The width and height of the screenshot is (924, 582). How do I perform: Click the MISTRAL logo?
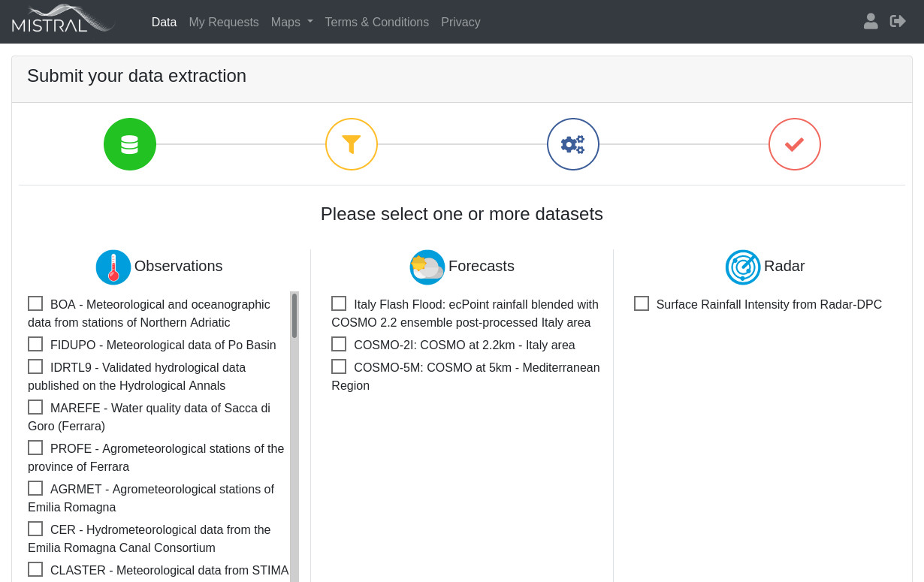63,19
